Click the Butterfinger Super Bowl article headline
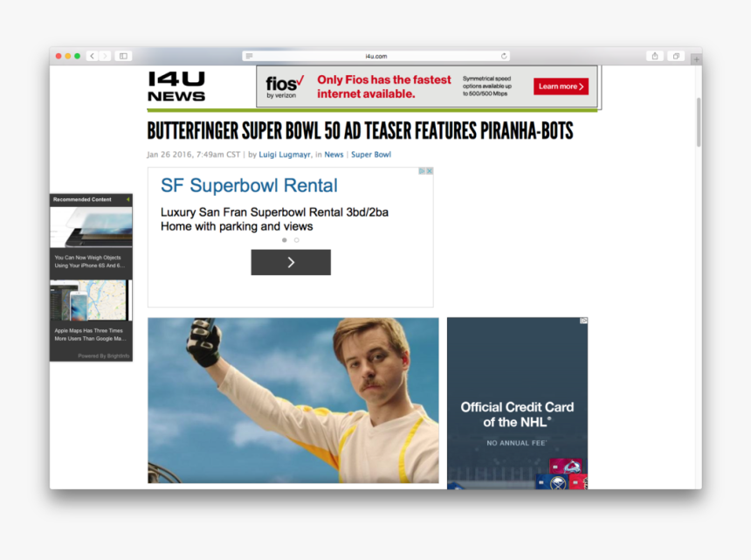Viewport: 751px width, 560px height. [360, 131]
